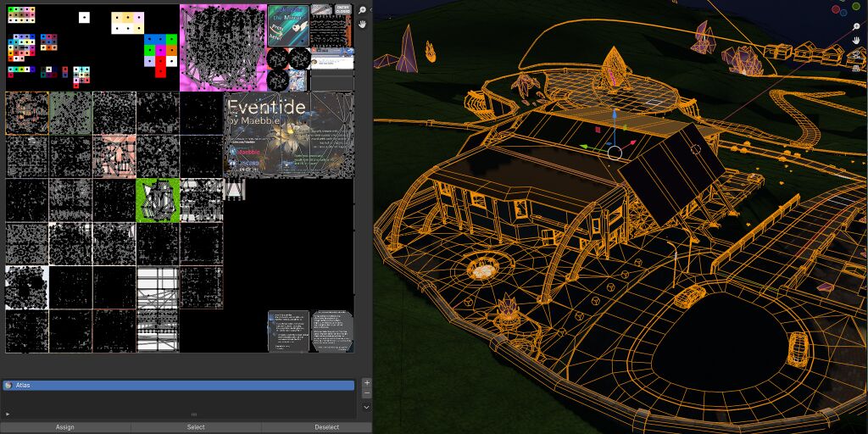The image size is (868, 434).
Task: Click the UV editor pan hand icon
Action: point(363,25)
